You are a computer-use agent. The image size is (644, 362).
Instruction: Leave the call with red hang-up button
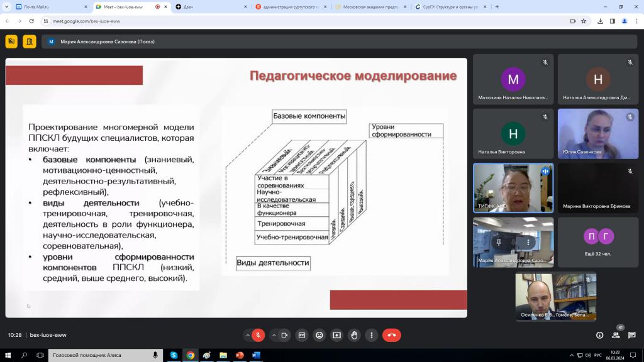[x=391, y=335]
